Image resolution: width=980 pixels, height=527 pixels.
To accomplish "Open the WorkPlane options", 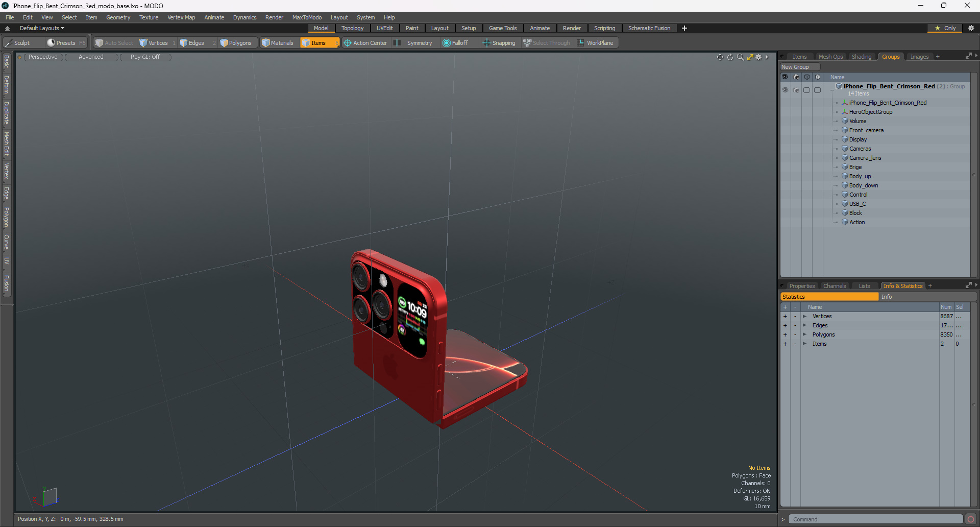I will (596, 43).
